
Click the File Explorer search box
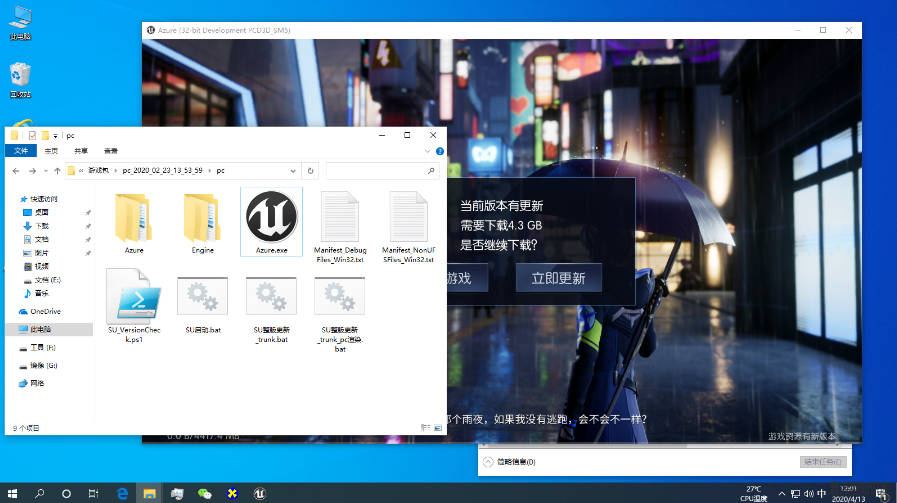[x=382, y=170]
